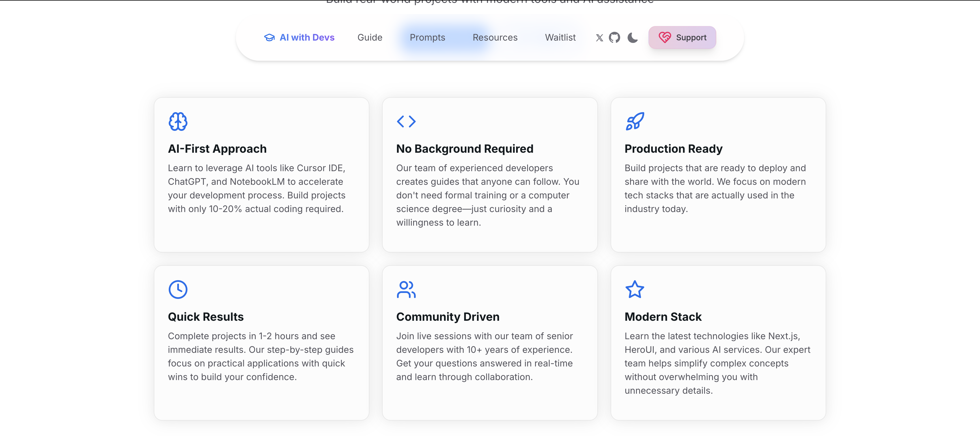Click the rocket icon on Production Ready card
Image resolution: width=980 pixels, height=436 pixels.
point(635,121)
